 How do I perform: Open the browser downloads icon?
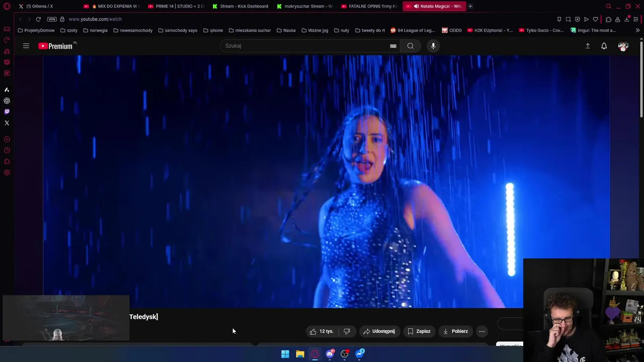[x=627, y=19]
